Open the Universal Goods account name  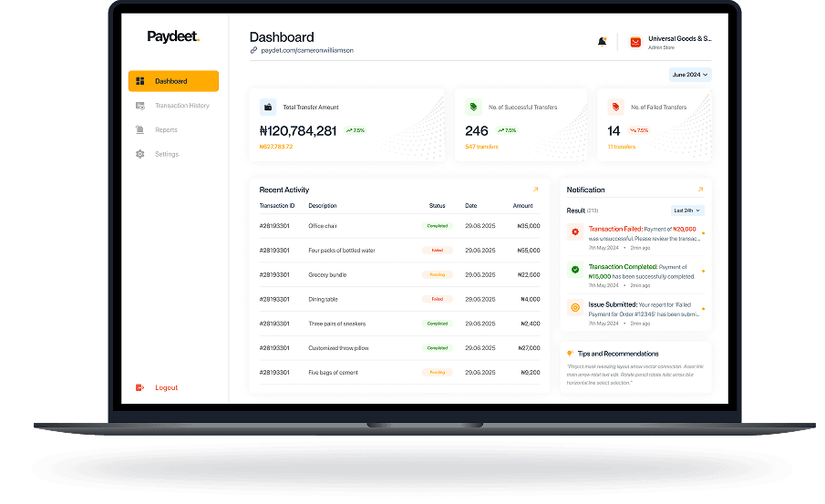pos(680,38)
